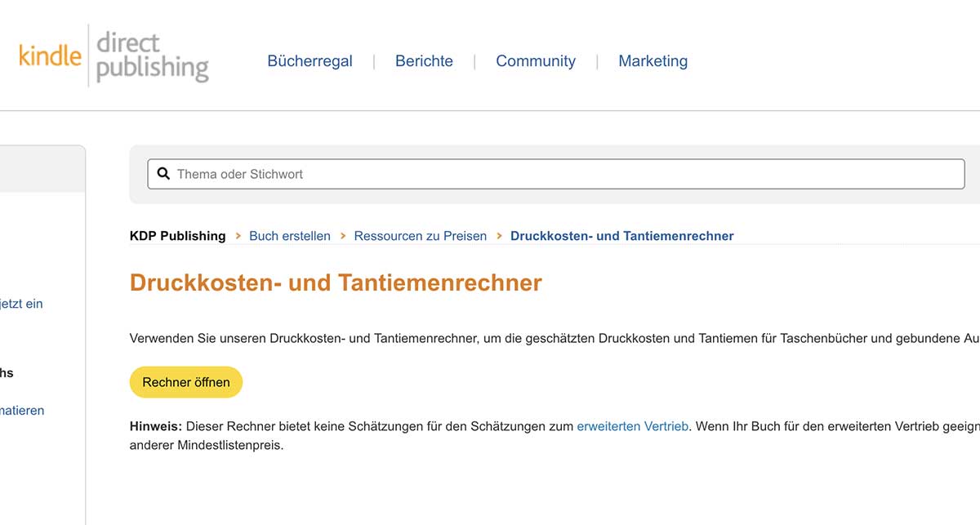
Task: Open the Ressourcen zu Preisen breadcrumb link
Action: pos(420,236)
